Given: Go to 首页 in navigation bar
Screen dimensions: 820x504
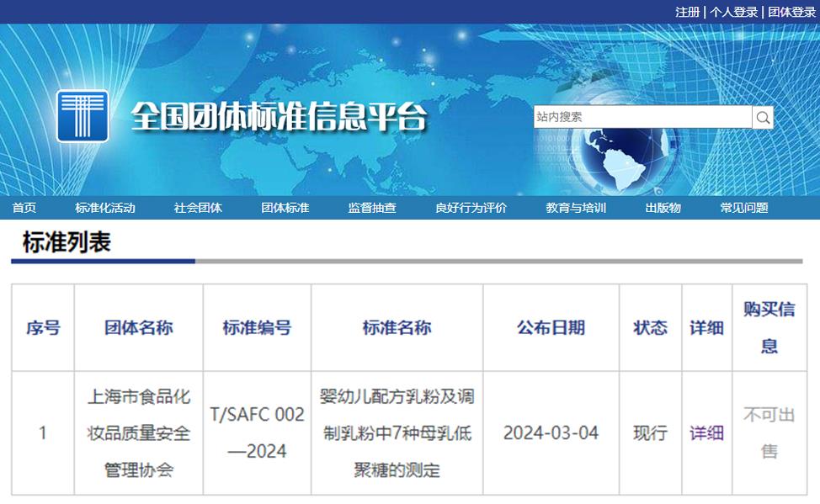Looking at the screenshot, I should pos(24,208).
